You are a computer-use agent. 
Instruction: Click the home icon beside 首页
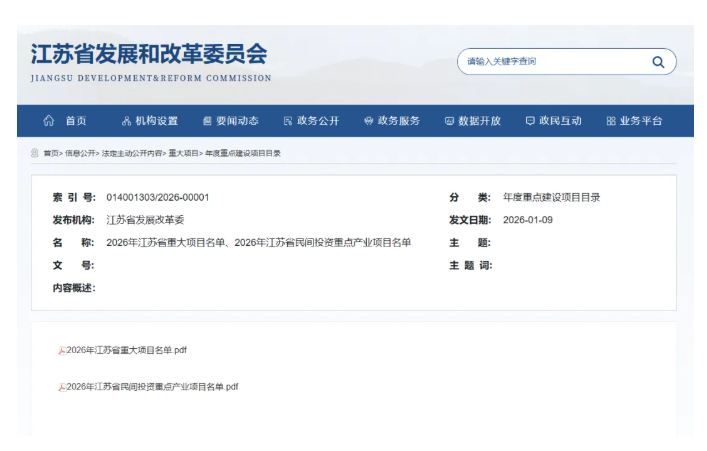tap(49, 121)
